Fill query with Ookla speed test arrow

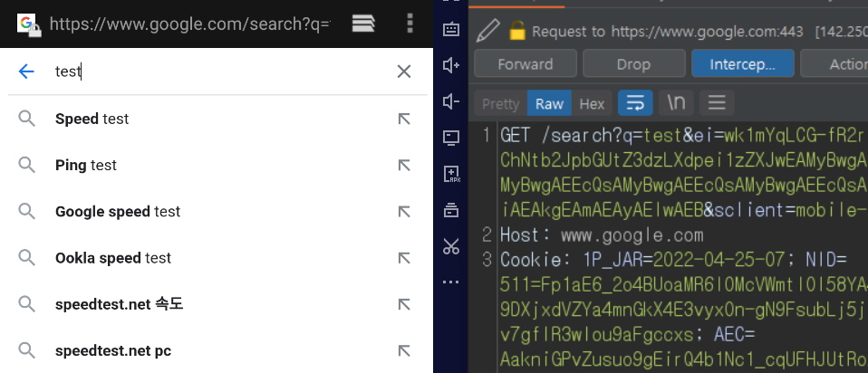(405, 258)
